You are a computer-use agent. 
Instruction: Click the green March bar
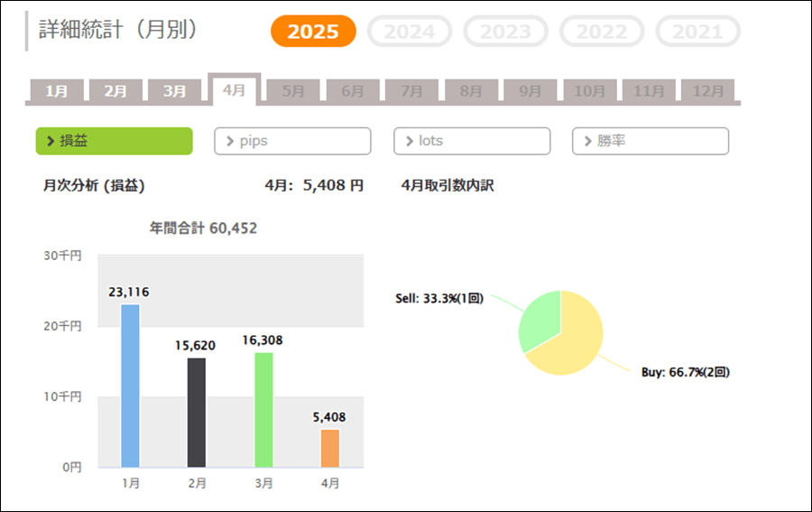[x=263, y=410]
